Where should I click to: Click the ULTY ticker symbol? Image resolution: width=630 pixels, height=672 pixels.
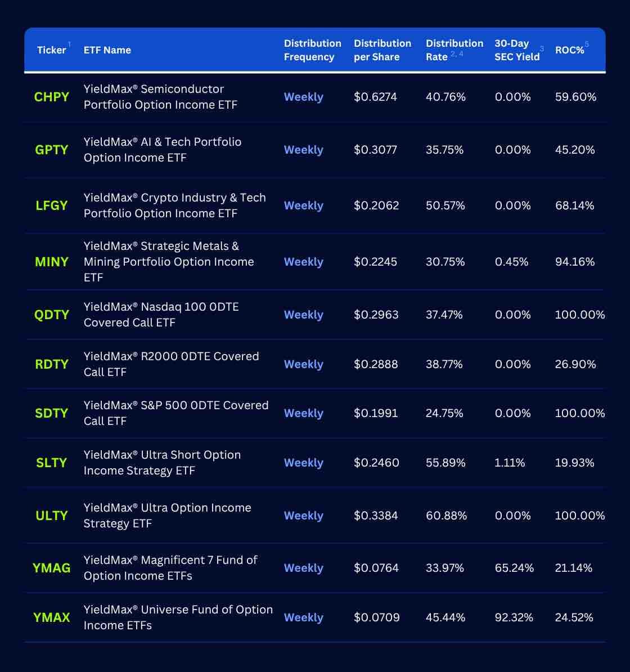51,515
